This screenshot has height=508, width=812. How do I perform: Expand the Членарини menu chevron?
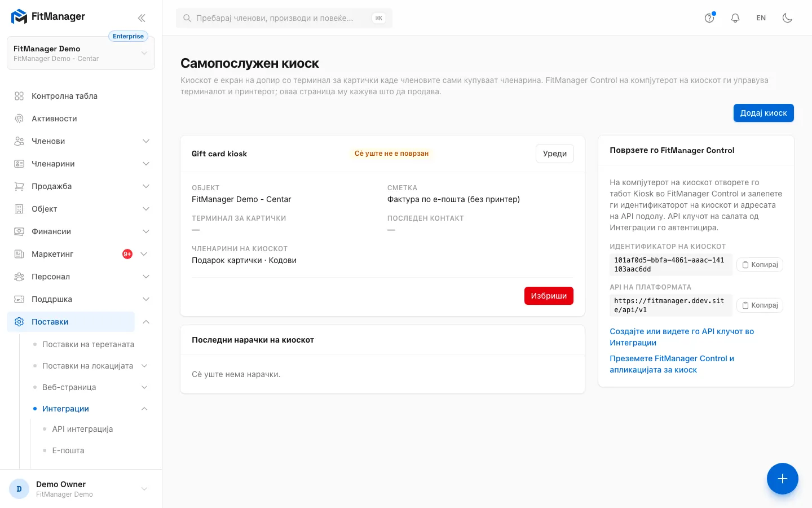(146, 164)
